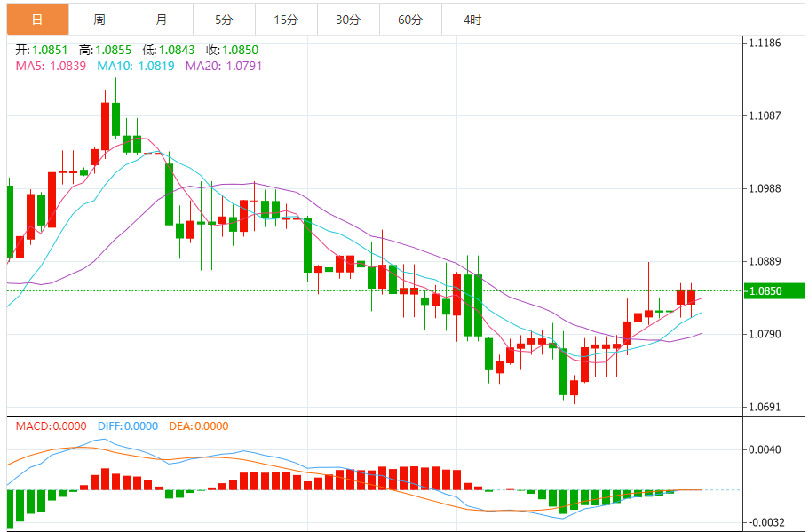Click the 高:1.0855 high price text
Image resolution: width=809 pixels, height=532 pixels.
tap(106, 50)
